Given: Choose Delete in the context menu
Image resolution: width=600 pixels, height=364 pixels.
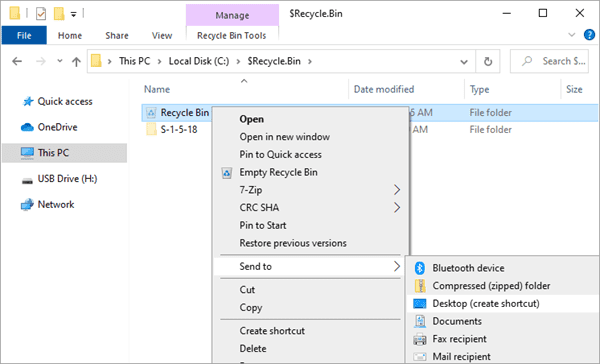Looking at the screenshot, I should click(x=253, y=349).
